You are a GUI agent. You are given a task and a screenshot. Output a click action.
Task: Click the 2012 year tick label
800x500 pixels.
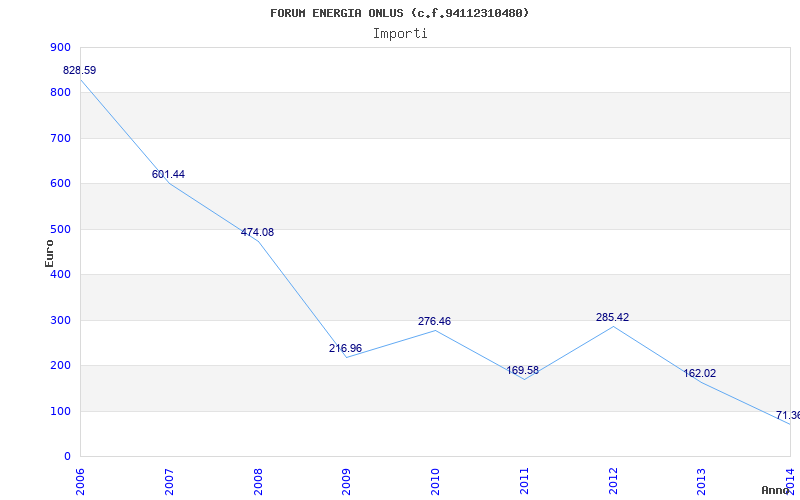click(613, 481)
